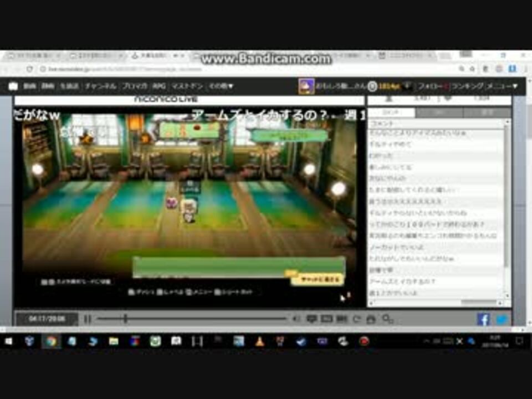Mute the player volume speaker icon
This screenshot has width=532, height=399.
(296, 319)
